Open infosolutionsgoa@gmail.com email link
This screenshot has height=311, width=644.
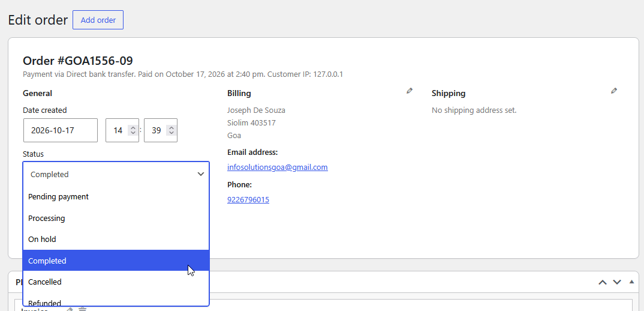[278, 168]
